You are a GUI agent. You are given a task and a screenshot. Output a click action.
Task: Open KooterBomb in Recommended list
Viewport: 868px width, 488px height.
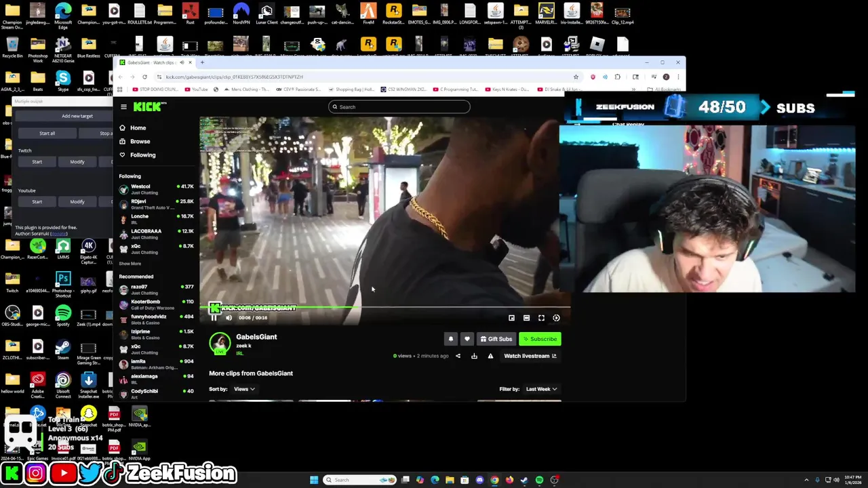click(156, 304)
